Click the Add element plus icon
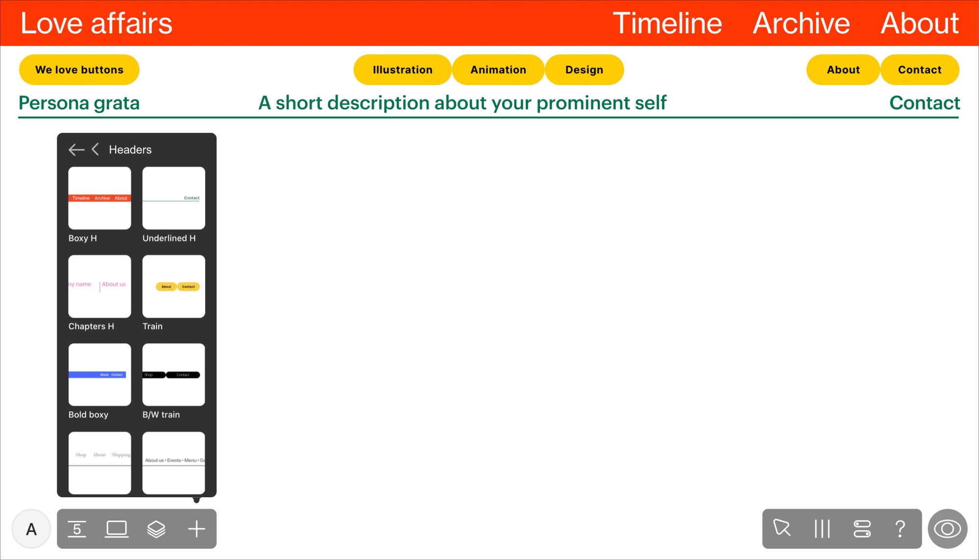979x560 pixels. [196, 529]
